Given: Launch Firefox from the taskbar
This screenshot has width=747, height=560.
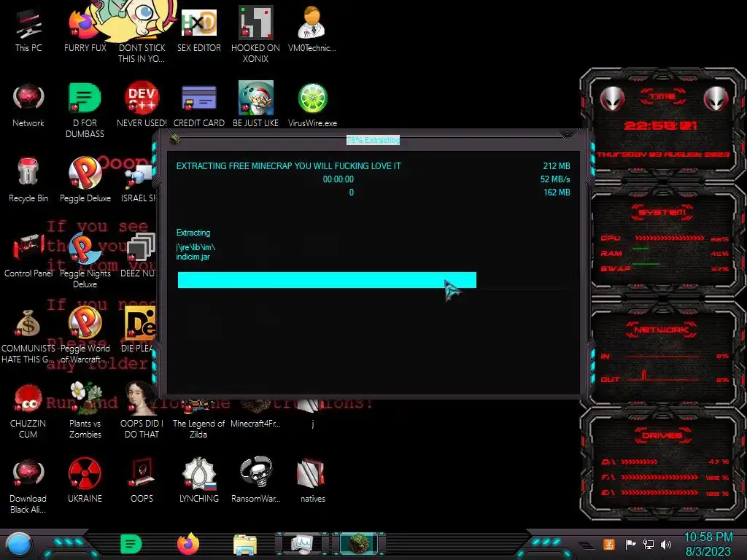Looking at the screenshot, I should (188, 544).
